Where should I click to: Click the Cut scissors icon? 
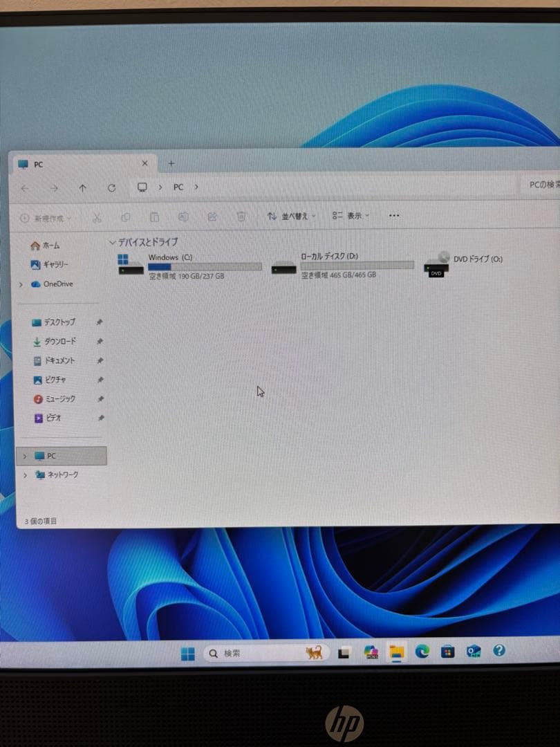point(97,218)
